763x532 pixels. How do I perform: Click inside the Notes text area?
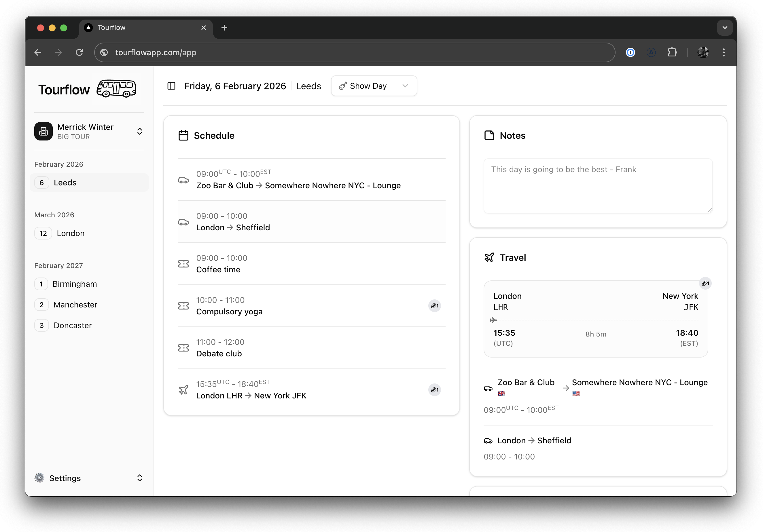click(x=597, y=186)
